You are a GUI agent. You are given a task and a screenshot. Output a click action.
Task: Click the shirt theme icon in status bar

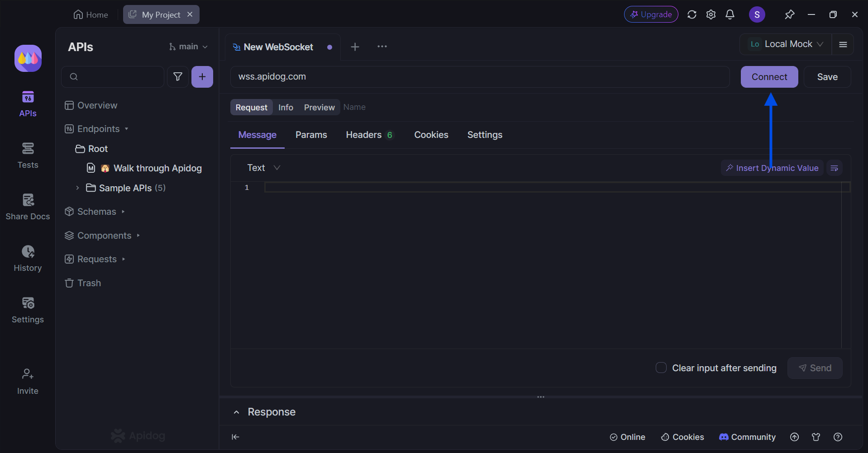pyautogui.click(x=816, y=437)
